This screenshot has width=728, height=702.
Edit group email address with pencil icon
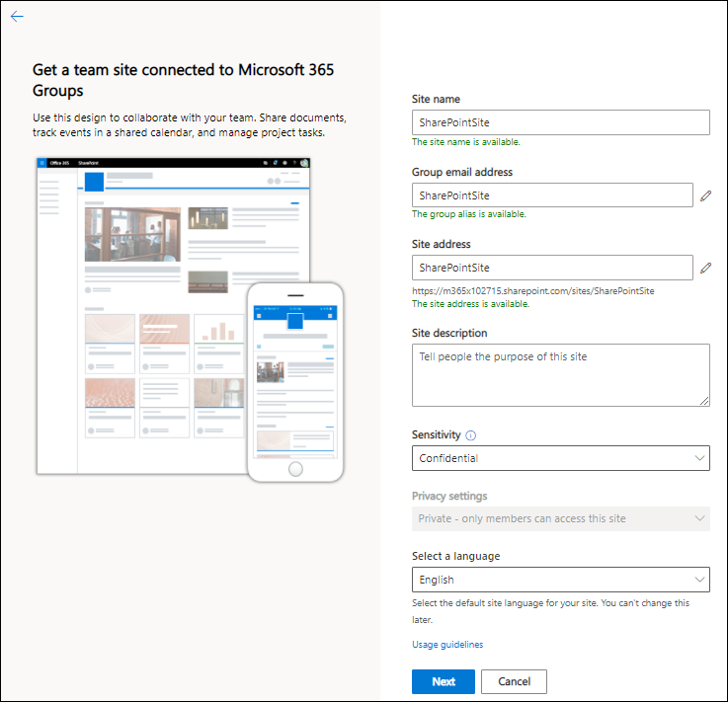click(x=705, y=195)
